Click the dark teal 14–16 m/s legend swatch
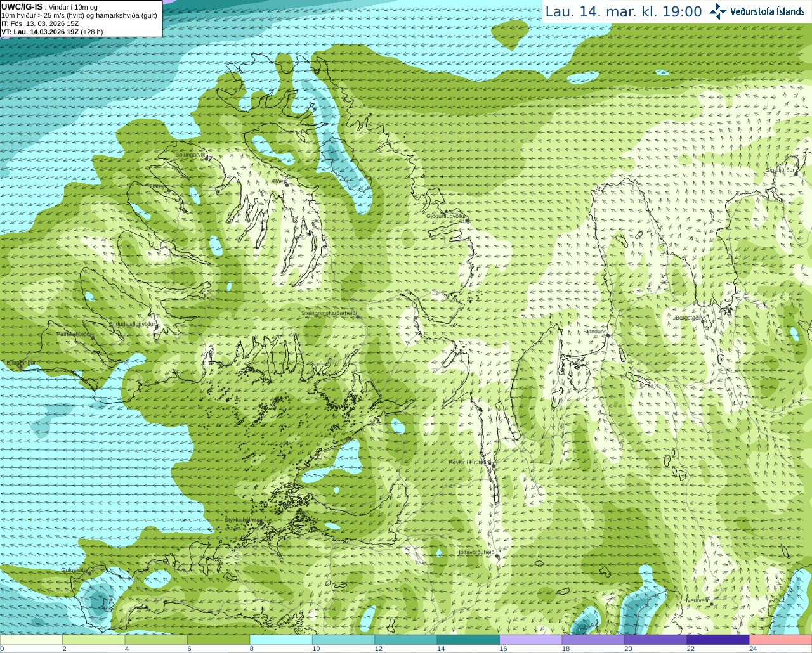The image size is (812, 653). (x=468, y=640)
